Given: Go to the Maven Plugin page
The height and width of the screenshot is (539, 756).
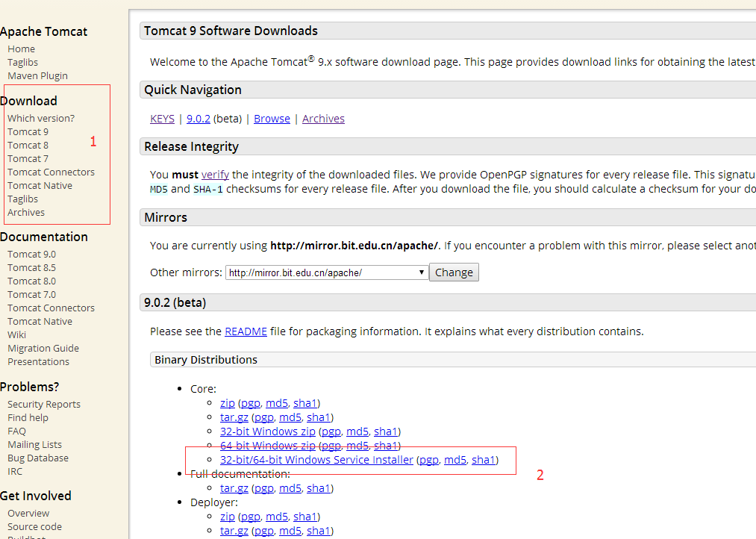Looking at the screenshot, I should click(x=37, y=75).
